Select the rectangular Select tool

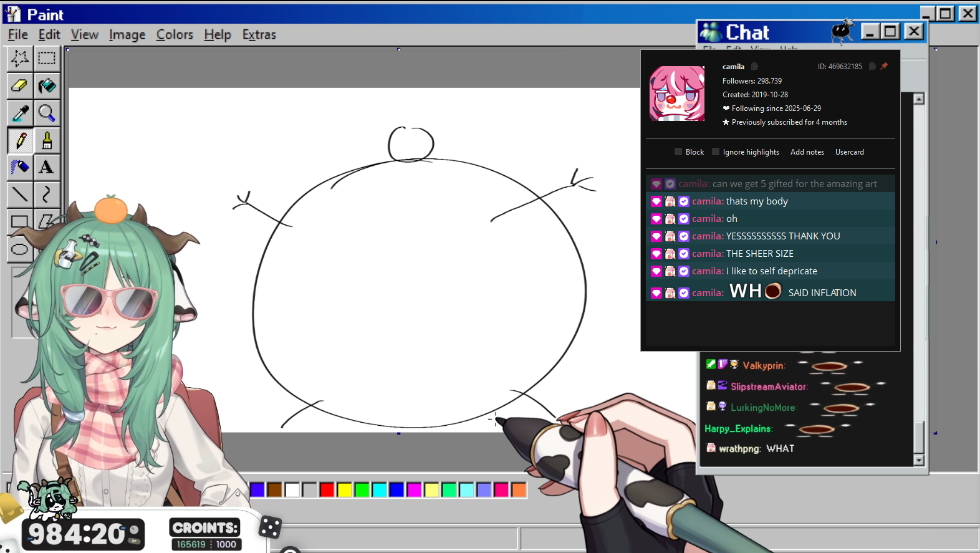(47, 59)
